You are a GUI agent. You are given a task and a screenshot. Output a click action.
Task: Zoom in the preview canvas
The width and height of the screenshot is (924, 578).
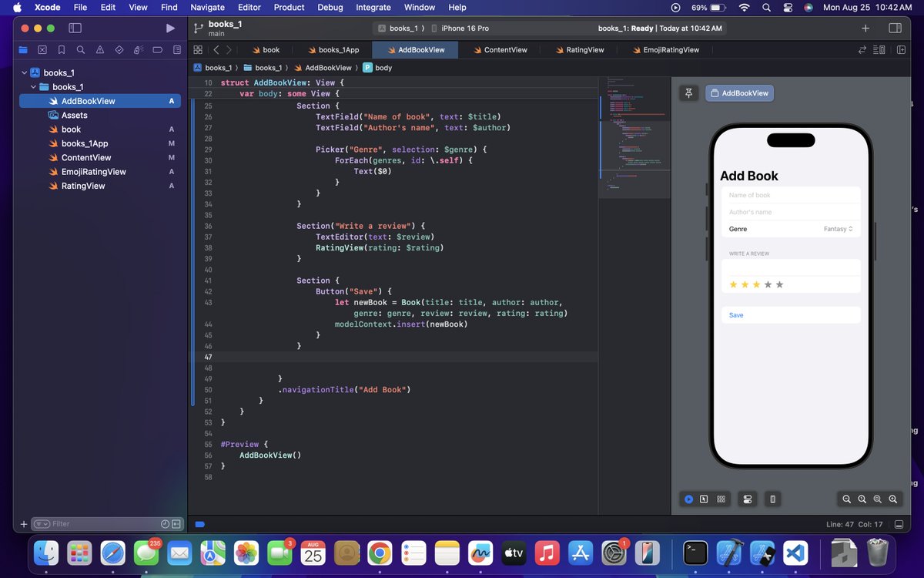(893, 499)
